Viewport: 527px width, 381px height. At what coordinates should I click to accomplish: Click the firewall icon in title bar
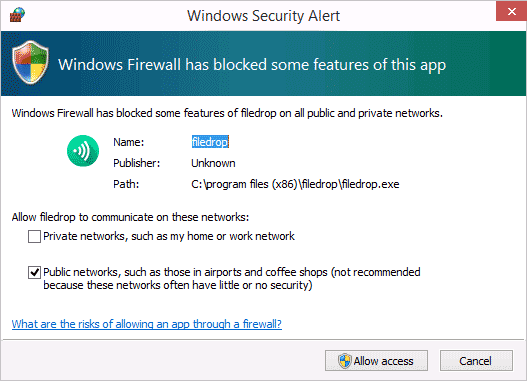(x=17, y=15)
